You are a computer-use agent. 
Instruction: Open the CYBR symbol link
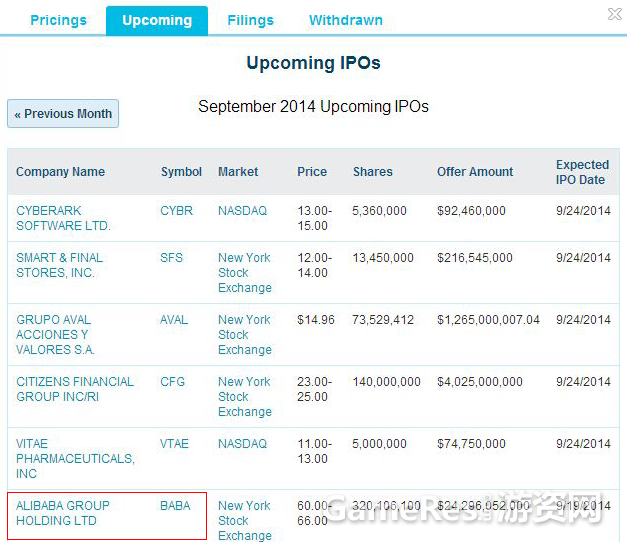pos(176,210)
